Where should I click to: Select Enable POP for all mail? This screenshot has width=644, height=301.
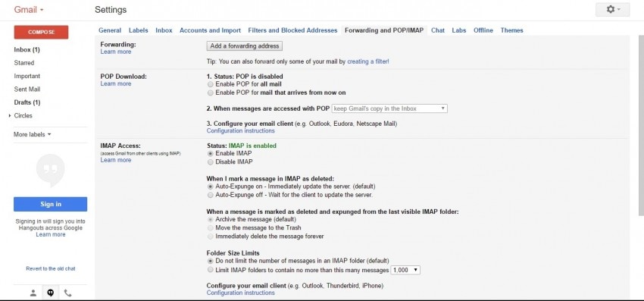[x=211, y=84]
